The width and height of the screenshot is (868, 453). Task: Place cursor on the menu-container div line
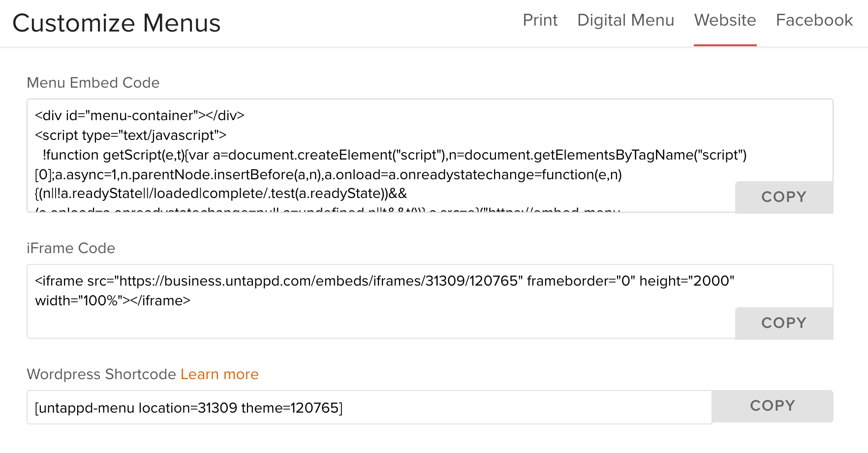[x=140, y=116]
